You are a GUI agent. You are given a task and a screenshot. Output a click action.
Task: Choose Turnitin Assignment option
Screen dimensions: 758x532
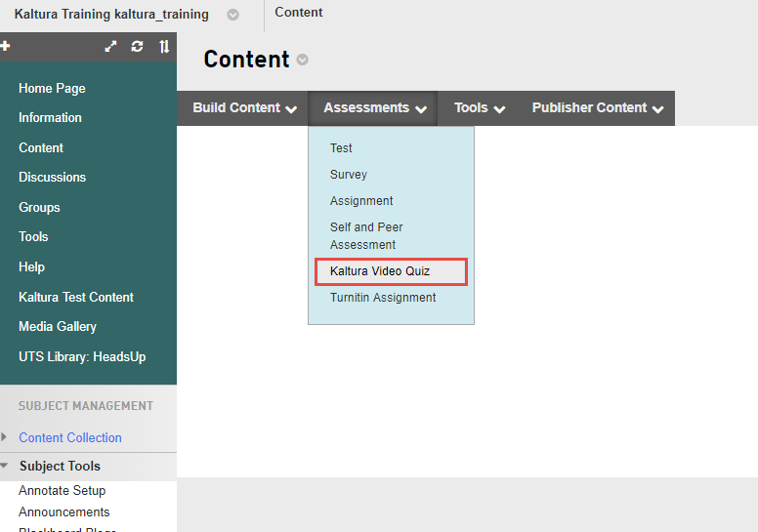383,298
